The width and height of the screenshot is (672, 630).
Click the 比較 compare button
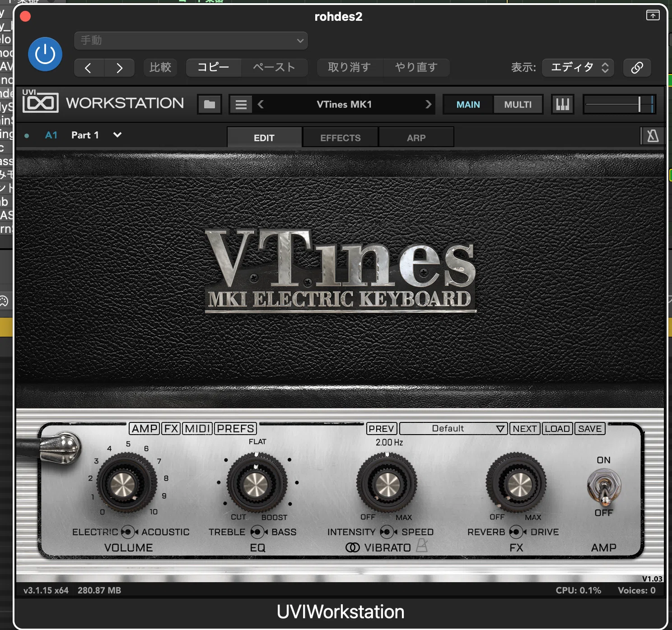point(160,68)
